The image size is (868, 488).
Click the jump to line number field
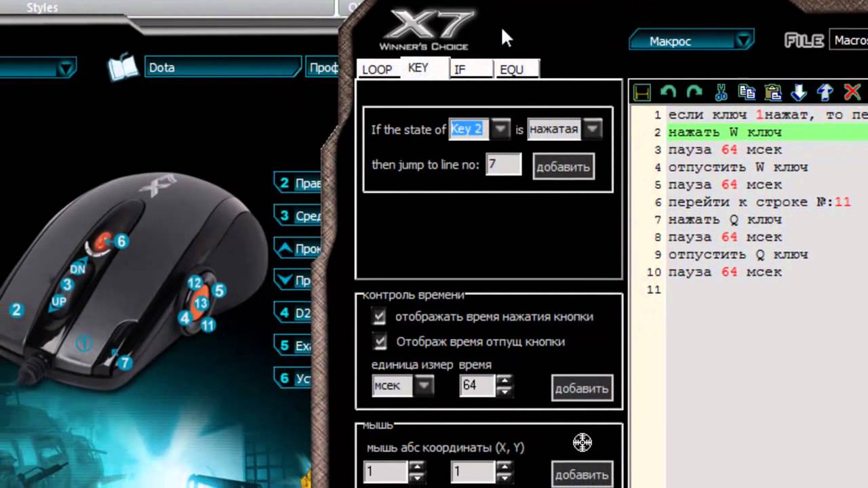[504, 165]
